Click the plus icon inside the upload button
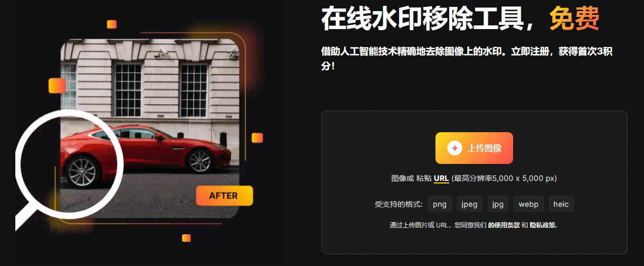The image size is (644, 266). tap(454, 148)
